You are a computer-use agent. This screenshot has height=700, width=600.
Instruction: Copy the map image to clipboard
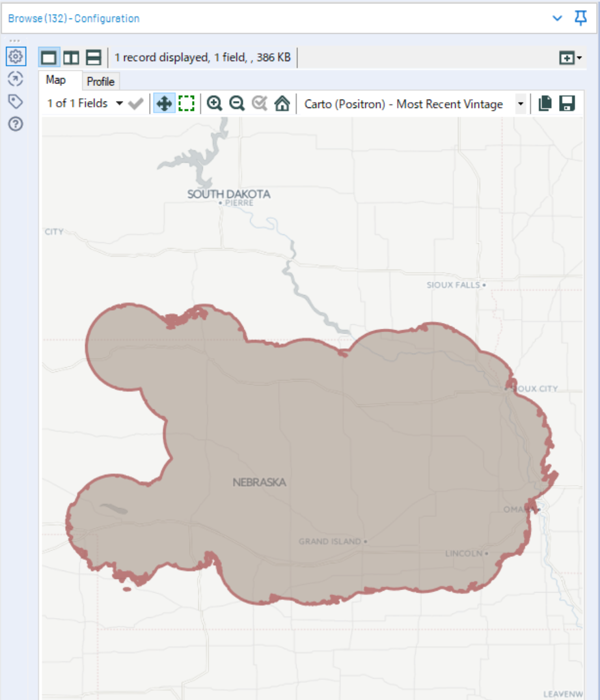(545, 104)
